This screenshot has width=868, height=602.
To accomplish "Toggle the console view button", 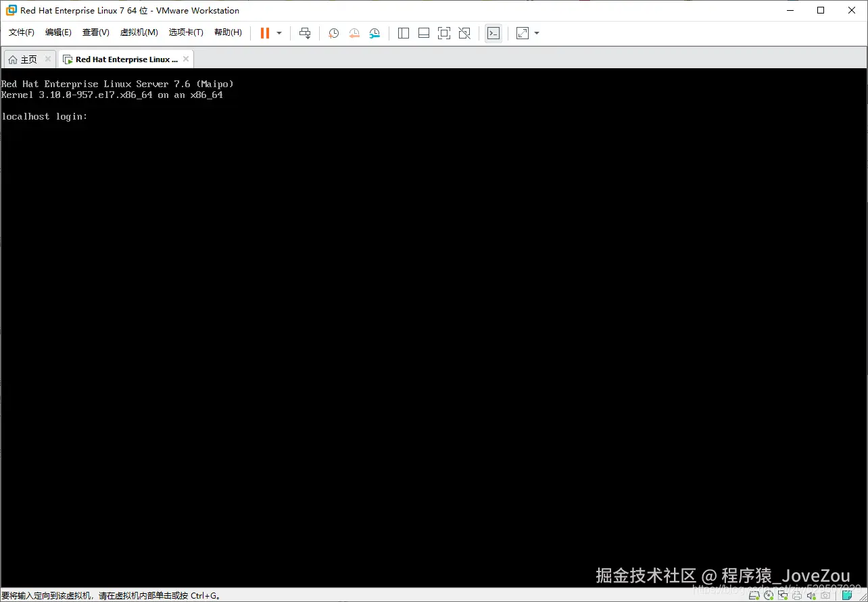I will point(493,33).
